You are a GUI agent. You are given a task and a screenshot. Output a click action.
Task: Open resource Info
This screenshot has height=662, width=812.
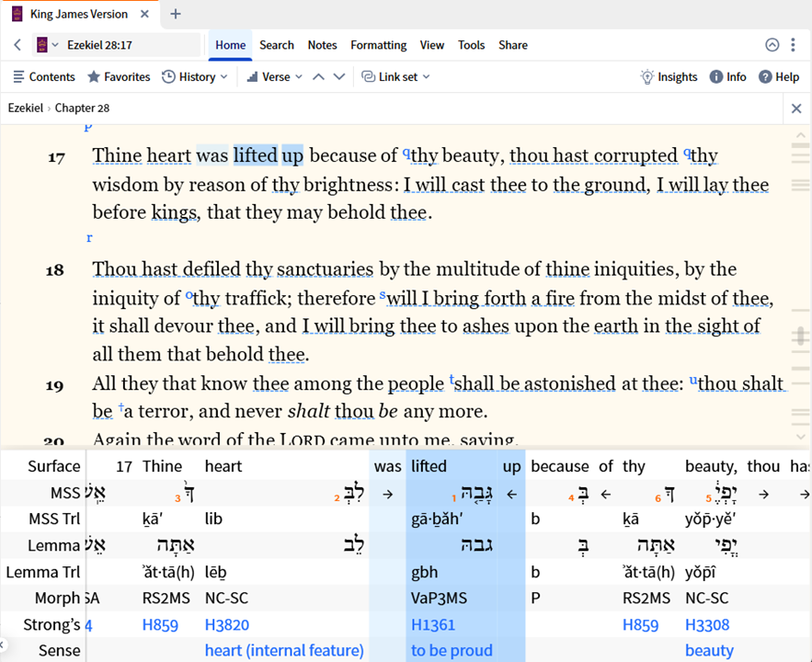[728, 77]
